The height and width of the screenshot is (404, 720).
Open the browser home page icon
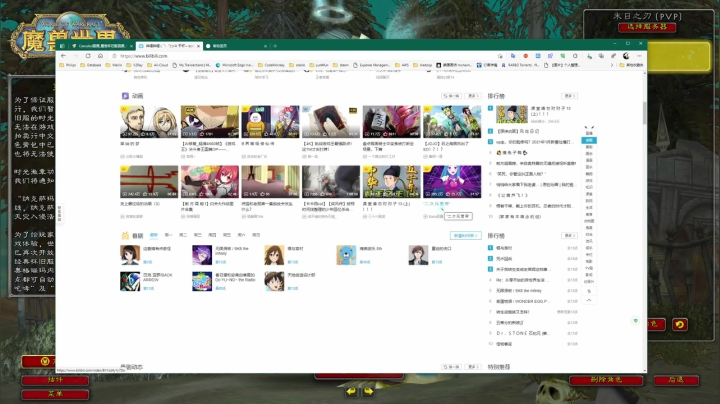coord(100,56)
